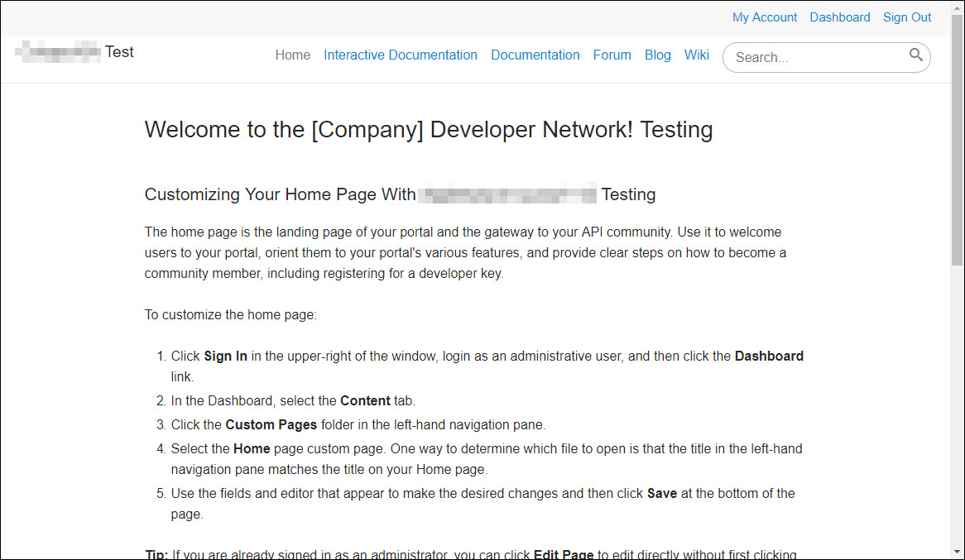Click the bold Custom Pages text in step 3
Viewport: 965px width, 560px height.
(x=271, y=425)
